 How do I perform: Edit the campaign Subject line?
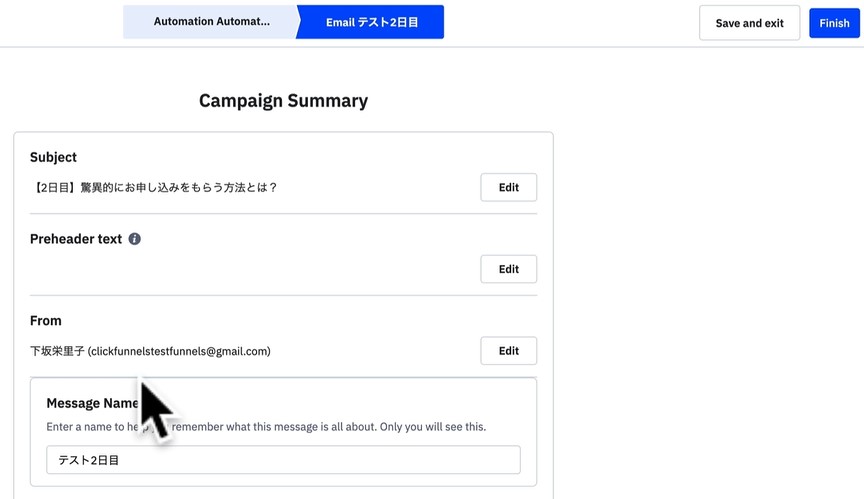coord(508,187)
